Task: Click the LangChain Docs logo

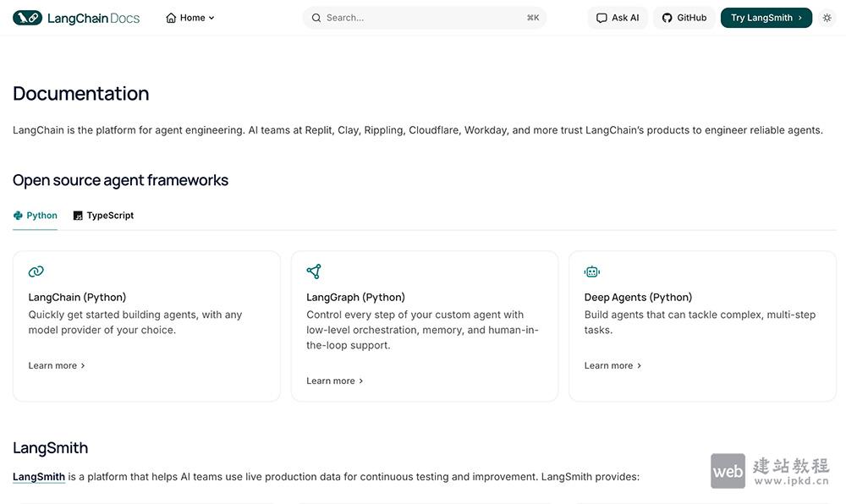Action: coord(76,18)
